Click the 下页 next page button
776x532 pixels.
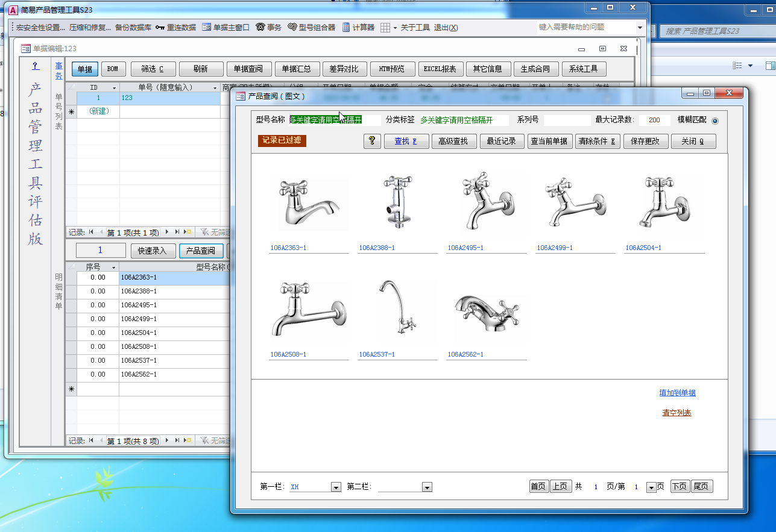[680, 486]
